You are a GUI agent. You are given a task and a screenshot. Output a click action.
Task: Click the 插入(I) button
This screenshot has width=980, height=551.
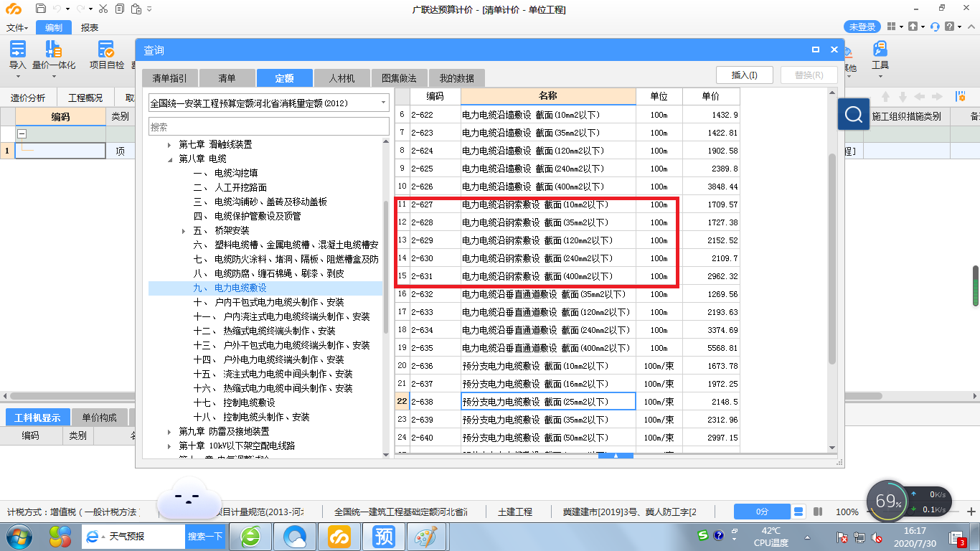[745, 75]
